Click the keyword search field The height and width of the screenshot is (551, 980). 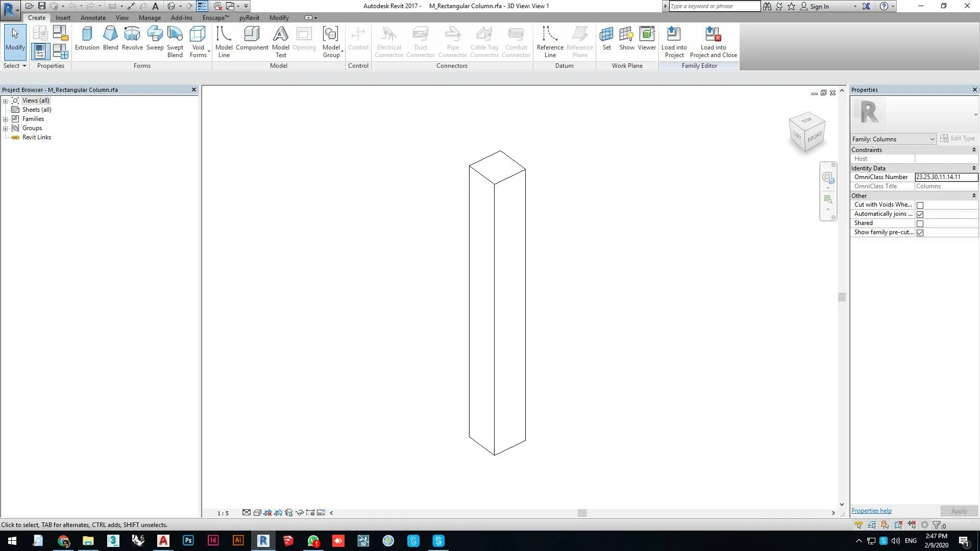coord(715,6)
